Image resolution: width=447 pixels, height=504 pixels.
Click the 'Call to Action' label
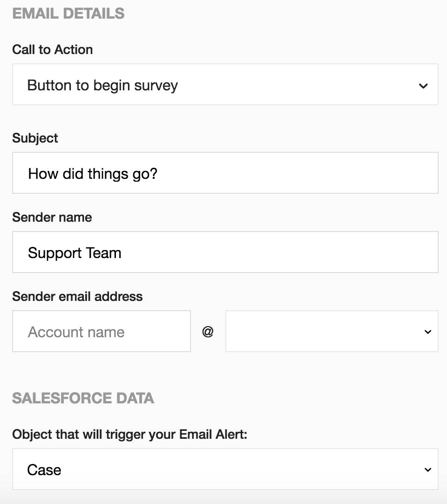pyautogui.click(x=52, y=49)
